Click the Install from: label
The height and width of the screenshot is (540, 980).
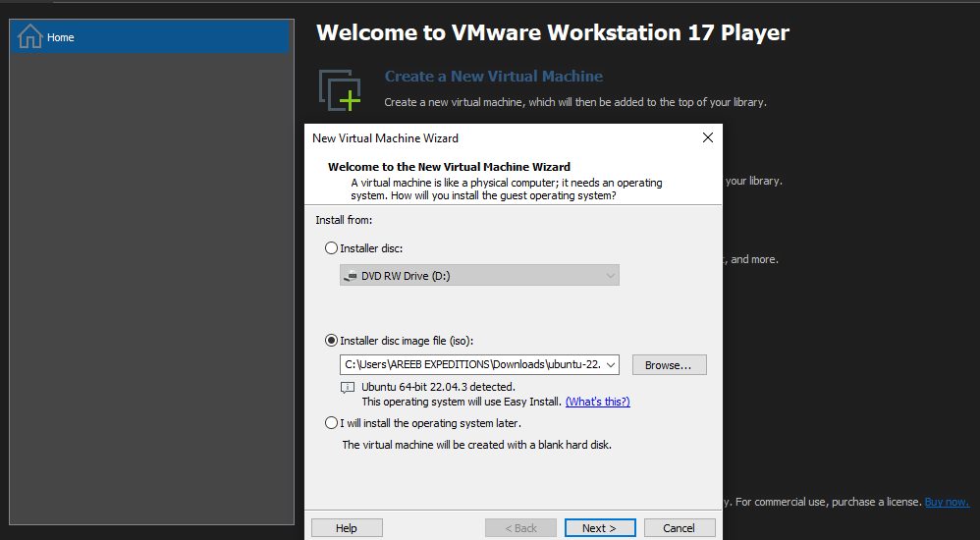tap(344, 220)
